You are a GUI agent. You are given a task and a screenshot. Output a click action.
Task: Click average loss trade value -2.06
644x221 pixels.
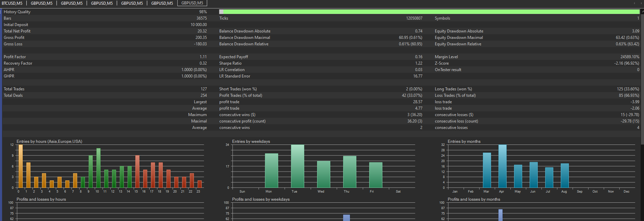pos(635,108)
